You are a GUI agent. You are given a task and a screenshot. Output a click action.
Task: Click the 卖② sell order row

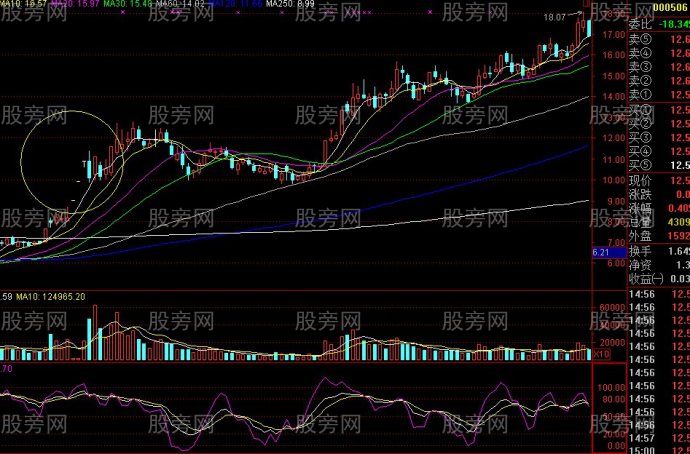(659, 81)
